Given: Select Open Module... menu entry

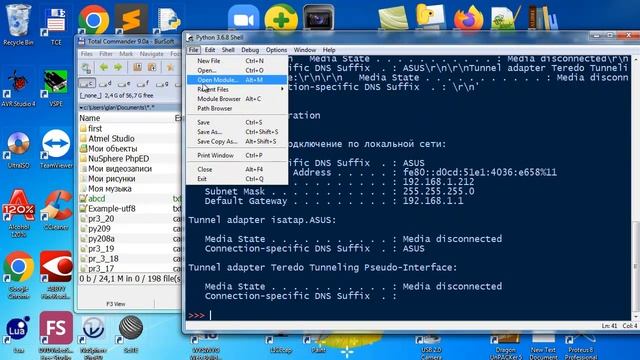Looking at the screenshot, I should click(237, 80).
